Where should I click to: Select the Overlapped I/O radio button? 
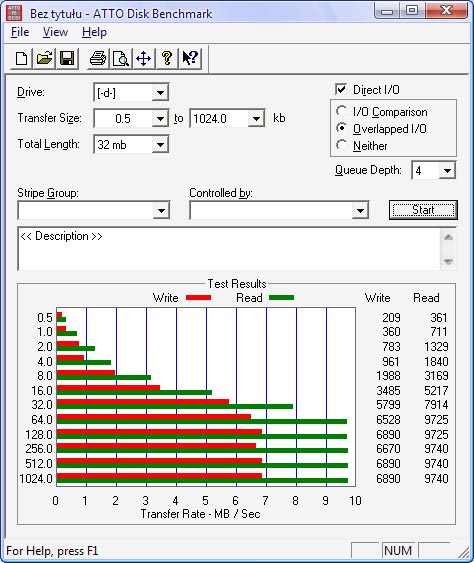coord(341,128)
